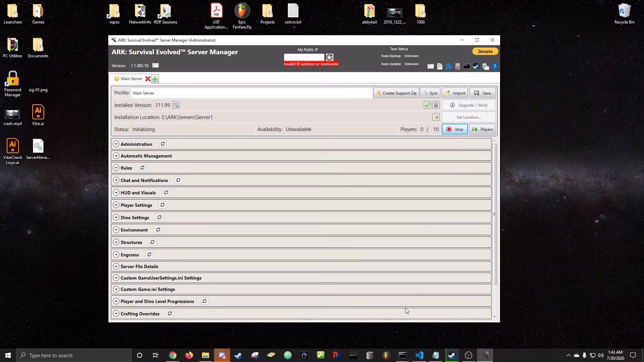Open the grey server-tower icon in the header
Viewport: 644px width, 362px height.
pyautogui.click(x=457, y=66)
